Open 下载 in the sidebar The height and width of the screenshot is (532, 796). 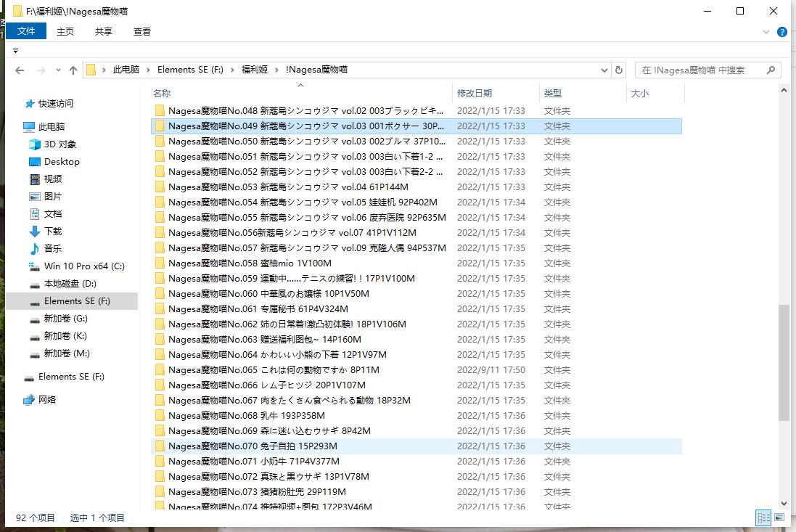46,231
